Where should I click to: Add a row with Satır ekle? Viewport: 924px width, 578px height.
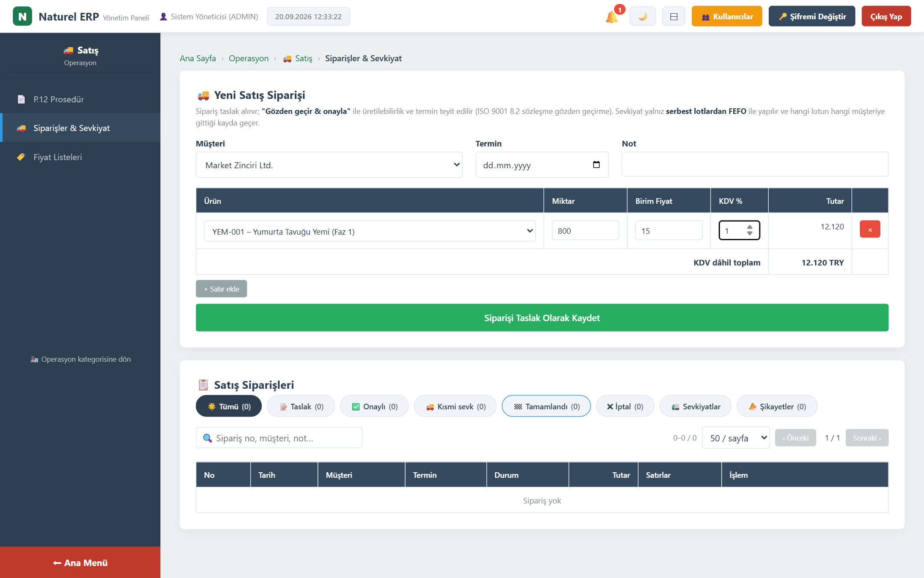pos(221,289)
